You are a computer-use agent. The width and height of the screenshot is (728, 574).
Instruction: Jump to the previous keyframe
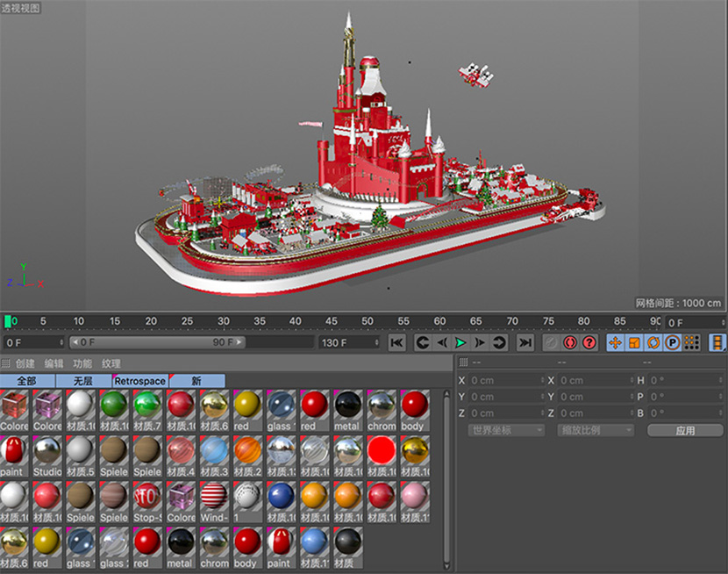tap(423, 342)
